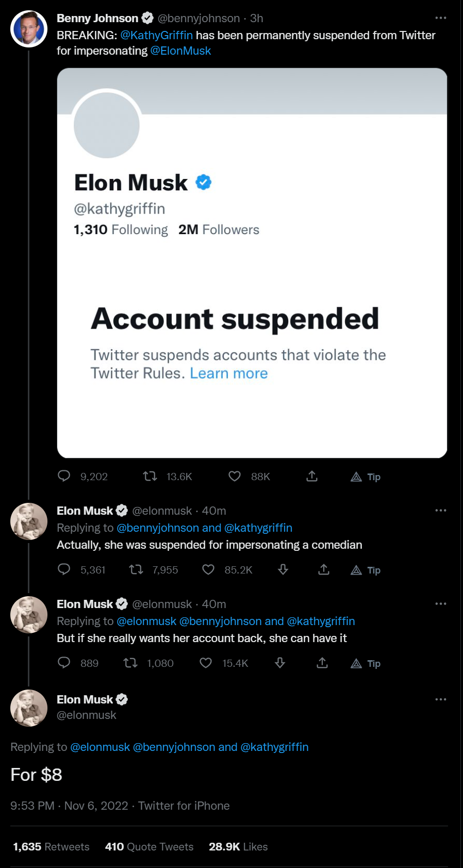The image size is (463, 868).
Task: Reply to Benny Johnson's tweet
Action: click(64, 476)
